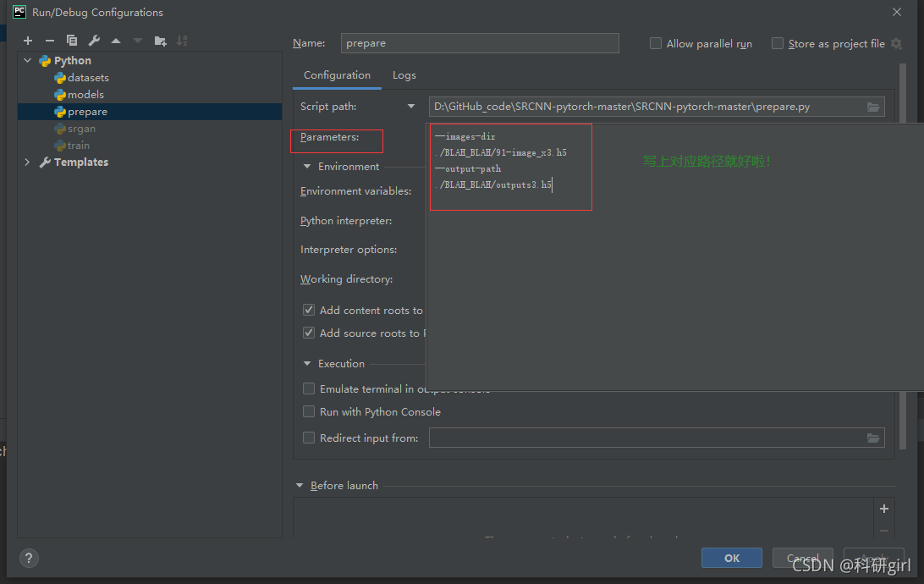Sort configurations alphabetically
The width and height of the screenshot is (924, 584).
(182, 41)
